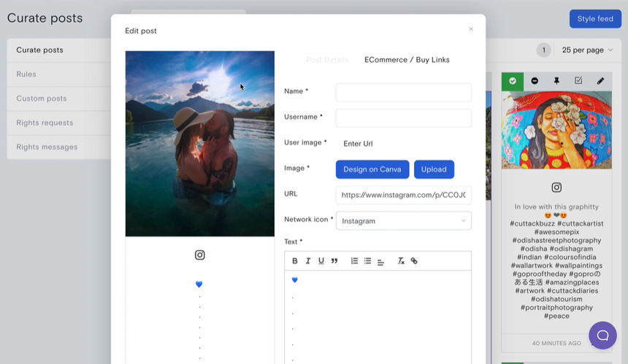Screen dimensions: 628x364
Task: Open Rights requests in sidebar menu
Action: point(45,123)
